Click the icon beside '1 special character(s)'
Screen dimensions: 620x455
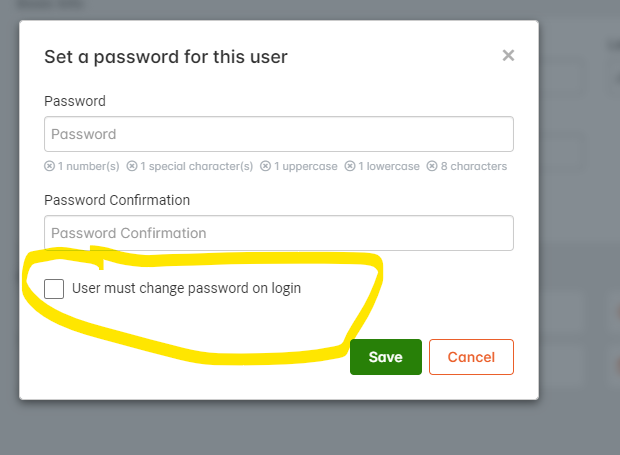132,166
